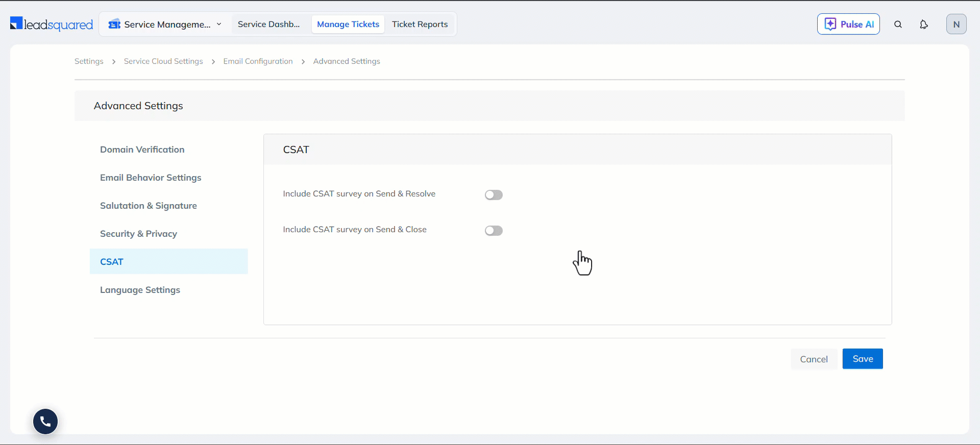Screen dimensions: 980x445
Task: Open the search magnifier icon
Action: (898, 24)
